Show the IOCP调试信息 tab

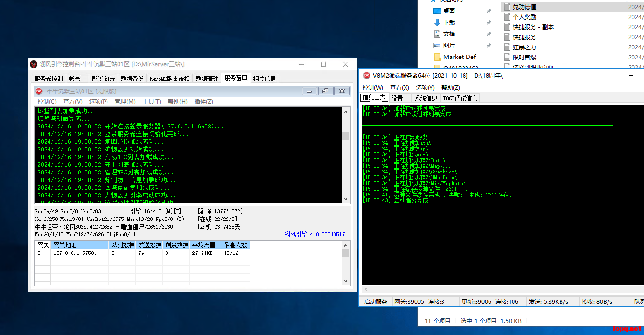pos(460,98)
